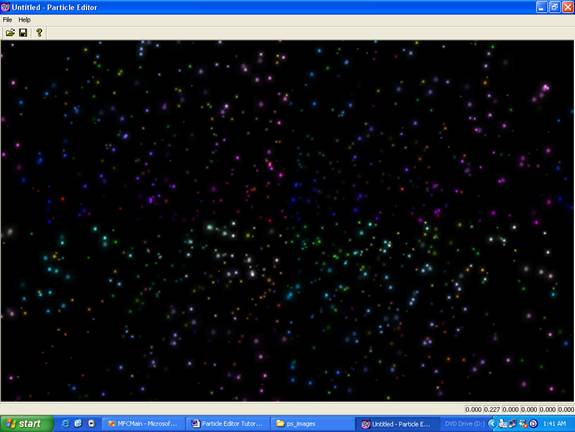Click the Help question mark toolbar icon

click(39, 33)
